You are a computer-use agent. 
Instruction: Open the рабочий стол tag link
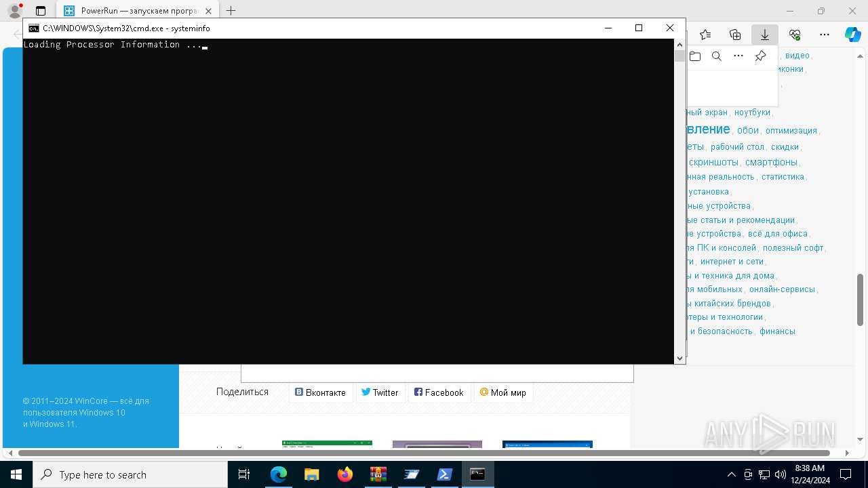click(737, 147)
